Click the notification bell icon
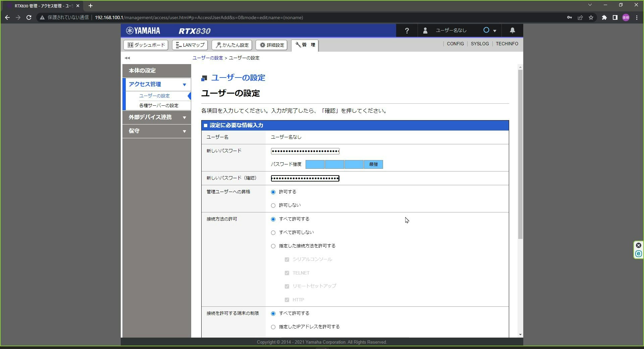 coord(512,31)
